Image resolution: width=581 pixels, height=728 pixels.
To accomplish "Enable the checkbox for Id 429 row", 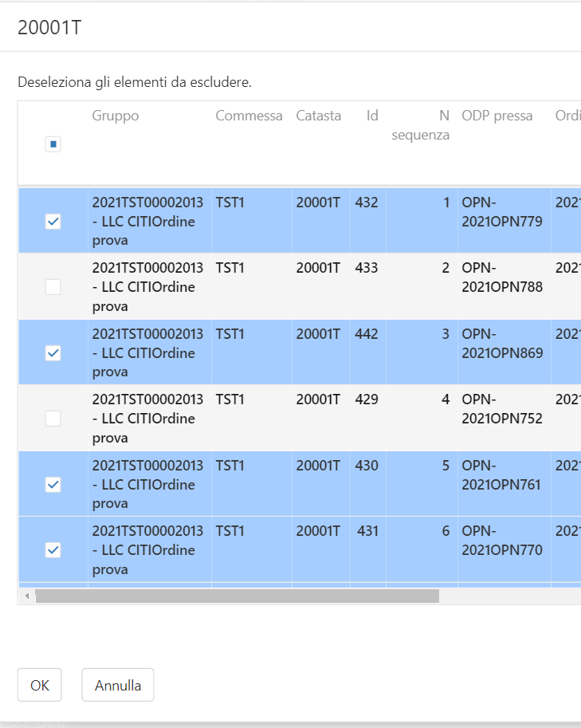I will click(53, 418).
